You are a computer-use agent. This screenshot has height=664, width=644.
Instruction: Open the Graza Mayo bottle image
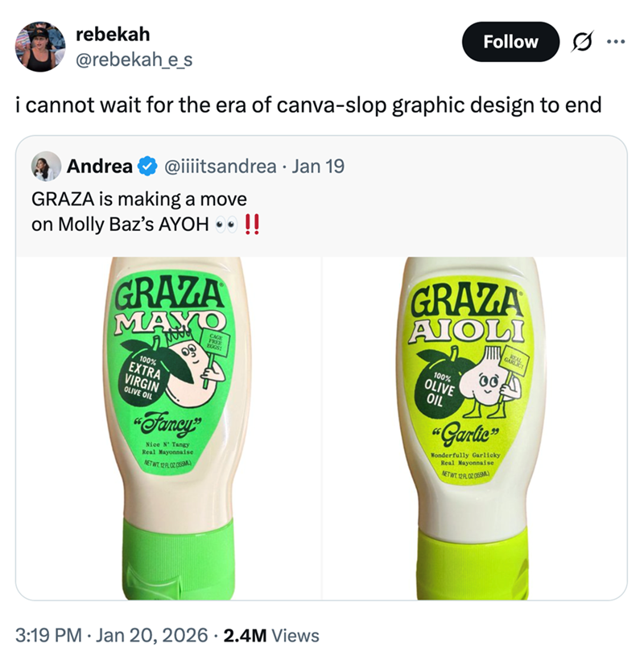pyautogui.click(x=168, y=428)
